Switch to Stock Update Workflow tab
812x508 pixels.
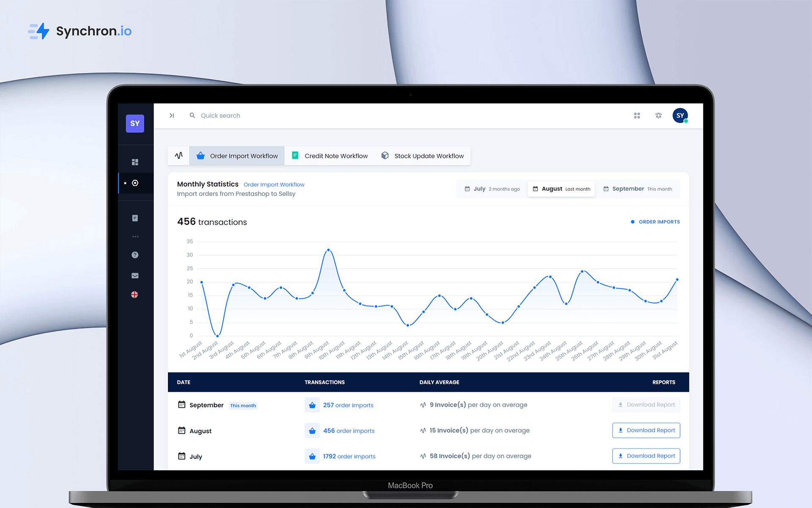(422, 156)
